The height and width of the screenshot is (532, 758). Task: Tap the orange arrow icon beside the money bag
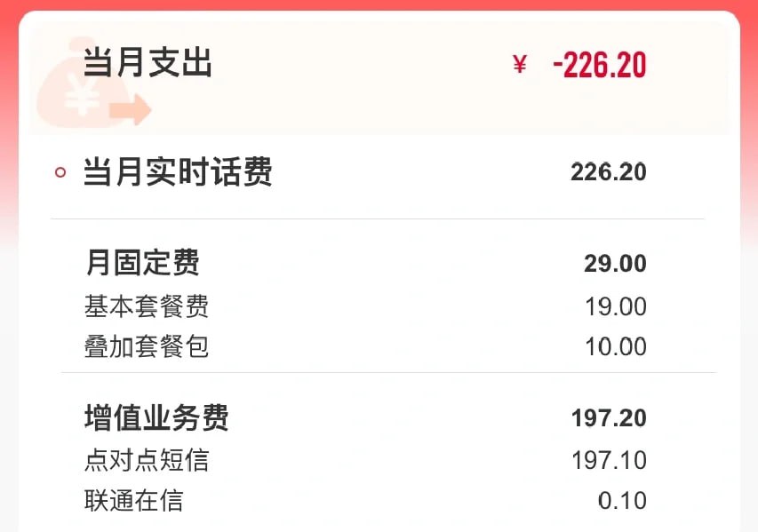(132, 107)
